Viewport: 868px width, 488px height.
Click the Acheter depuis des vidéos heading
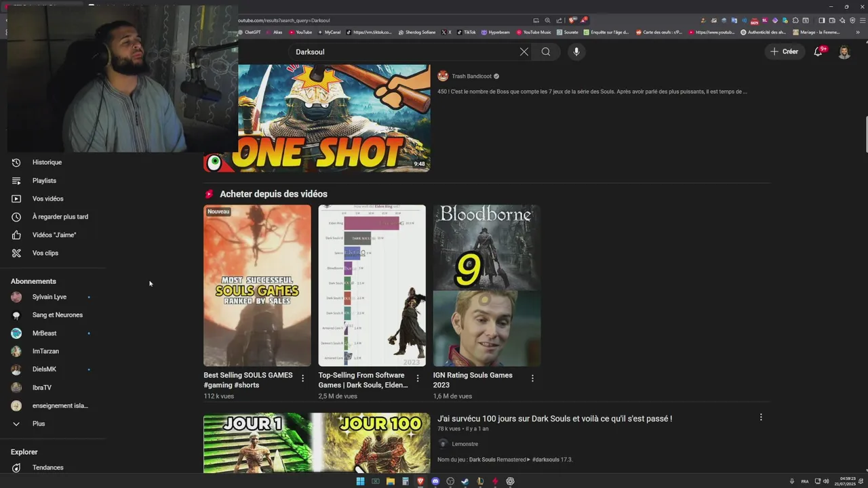pos(273,194)
